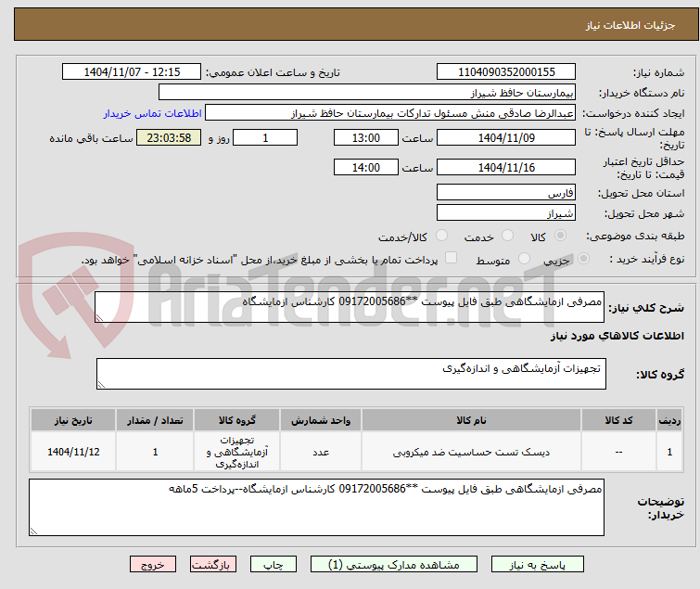This screenshot has height=589, width=700.
Task: Open مشاهده مدارک پیوستی (1) button
Action: [x=394, y=565]
